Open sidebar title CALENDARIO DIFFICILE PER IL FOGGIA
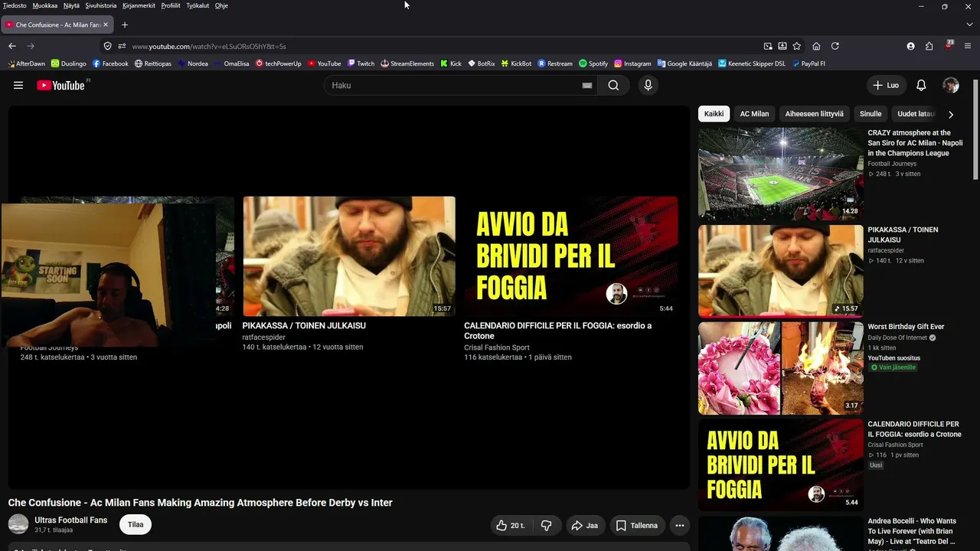Screen dimensions: 980x551 click(914, 429)
